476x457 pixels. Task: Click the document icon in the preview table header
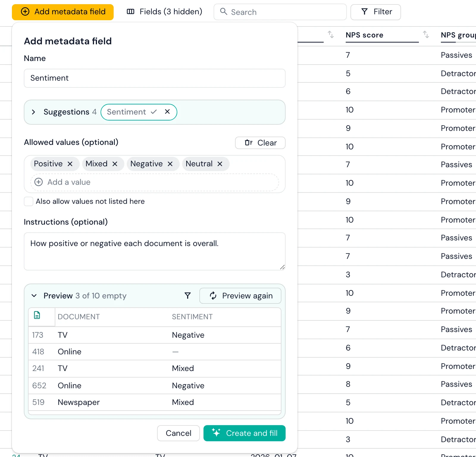37,315
